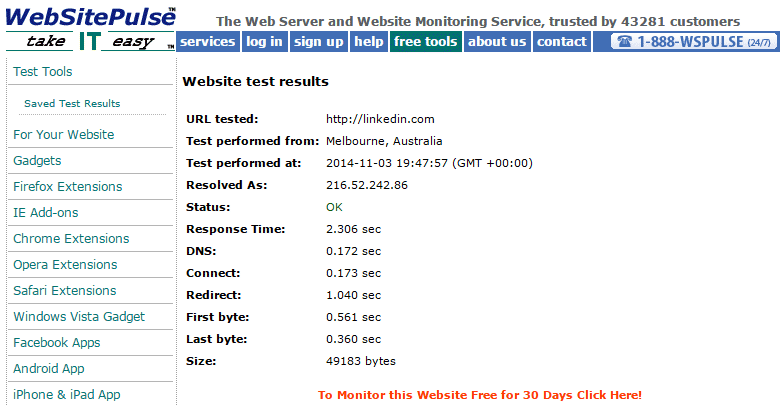Click the take IT easy slogan image
The height and width of the screenshot is (405, 782).
coord(90,41)
